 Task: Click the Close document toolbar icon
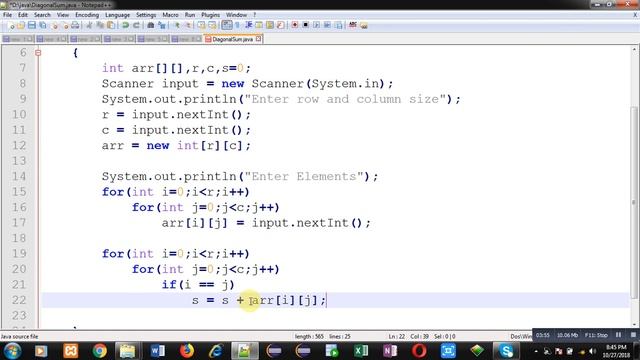[x=55, y=25]
